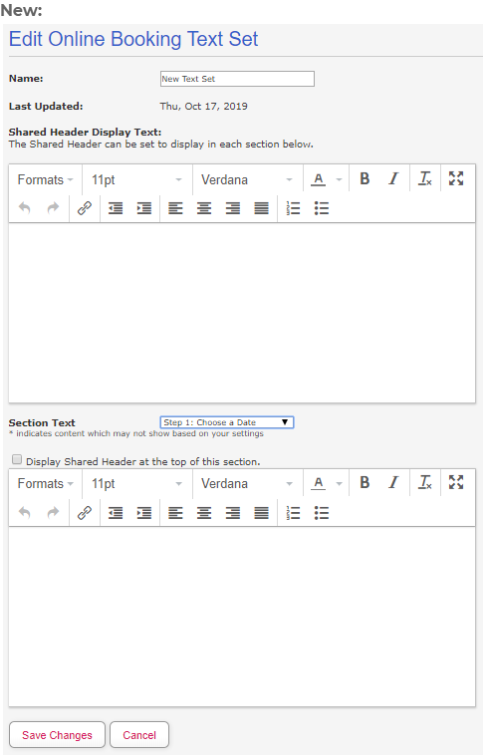Clear formatting in Section Text editor
The image size is (483, 755).
click(424, 482)
